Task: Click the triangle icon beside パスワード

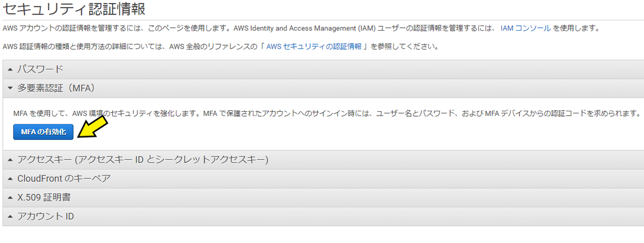Action: click(x=10, y=69)
